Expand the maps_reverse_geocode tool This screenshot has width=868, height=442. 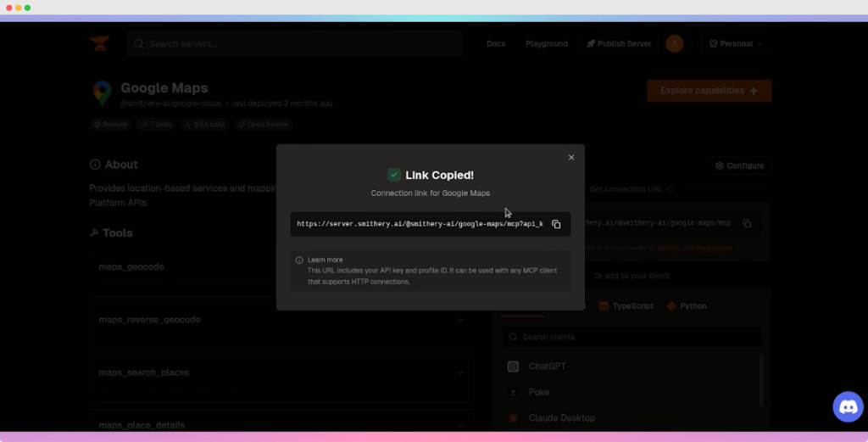tap(460, 320)
